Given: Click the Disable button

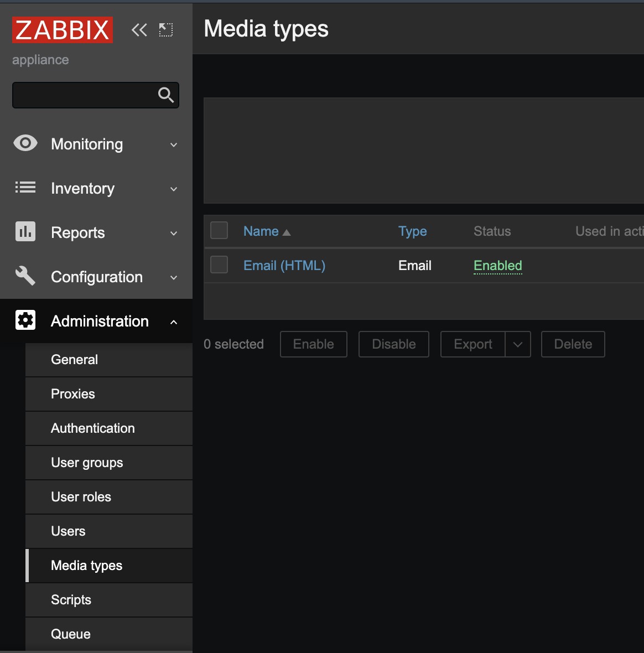Looking at the screenshot, I should click(x=394, y=344).
